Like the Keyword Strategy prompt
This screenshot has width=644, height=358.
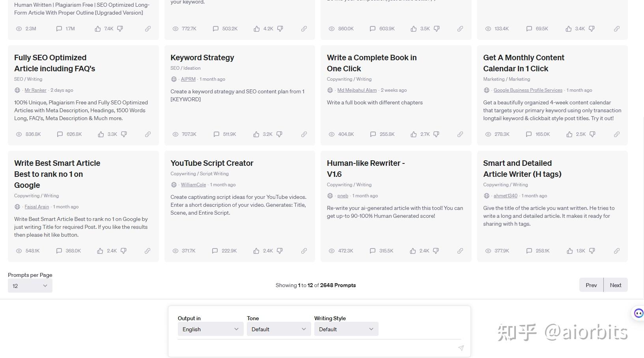point(256,134)
